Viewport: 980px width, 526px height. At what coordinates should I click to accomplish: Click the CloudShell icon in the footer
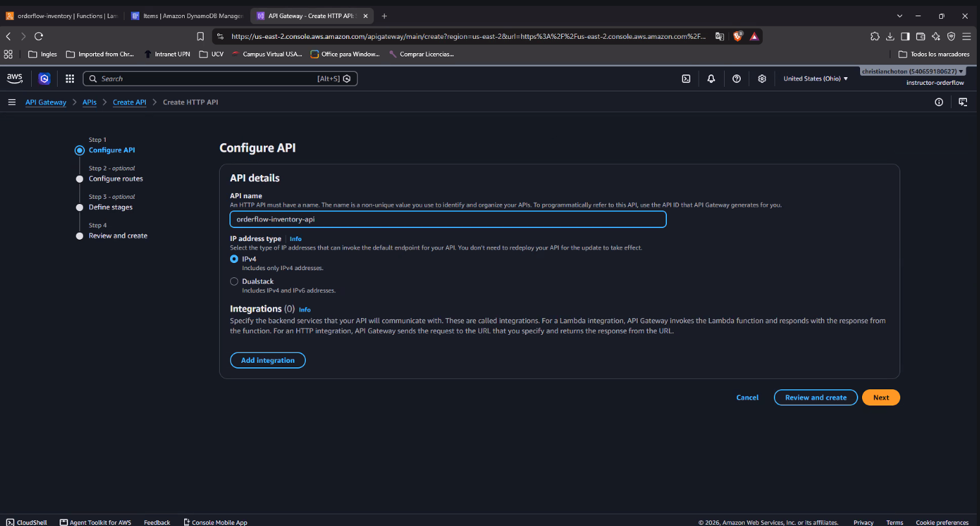coord(10,522)
